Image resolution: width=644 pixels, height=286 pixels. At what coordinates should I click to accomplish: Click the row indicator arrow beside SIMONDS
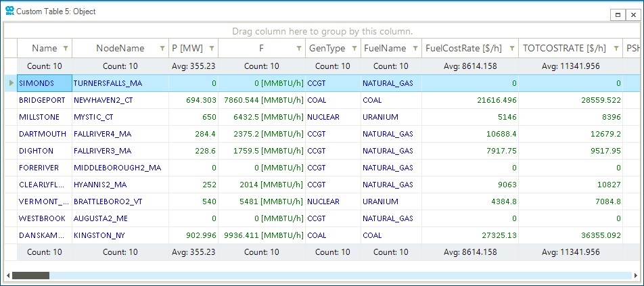point(10,83)
